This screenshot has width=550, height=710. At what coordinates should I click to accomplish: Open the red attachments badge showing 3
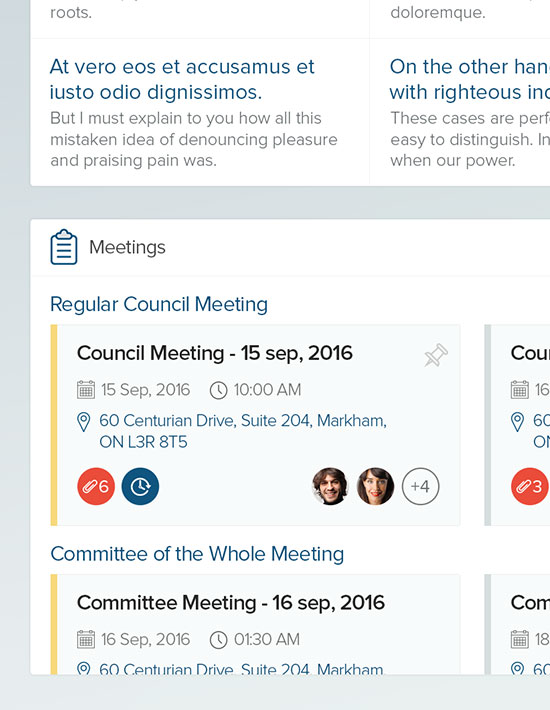click(530, 486)
